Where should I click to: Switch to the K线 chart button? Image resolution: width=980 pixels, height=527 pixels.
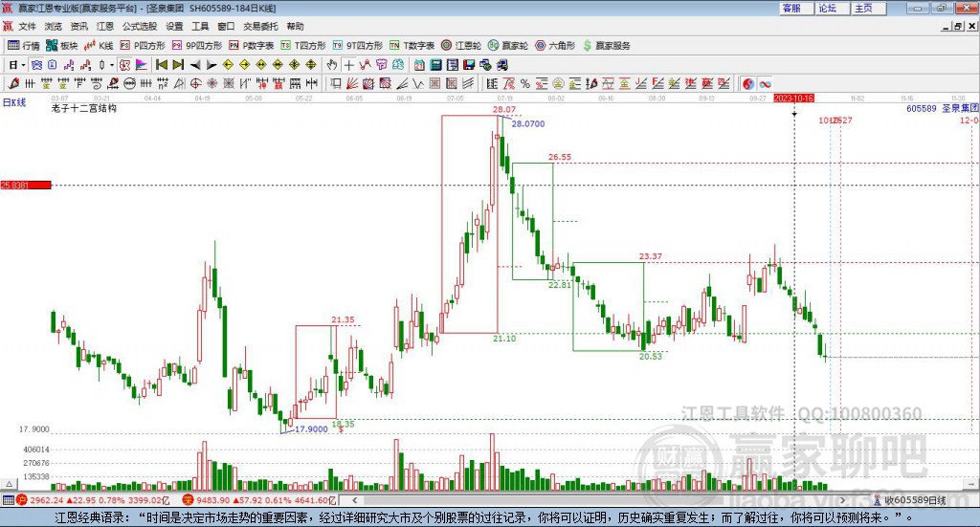click(x=99, y=46)
